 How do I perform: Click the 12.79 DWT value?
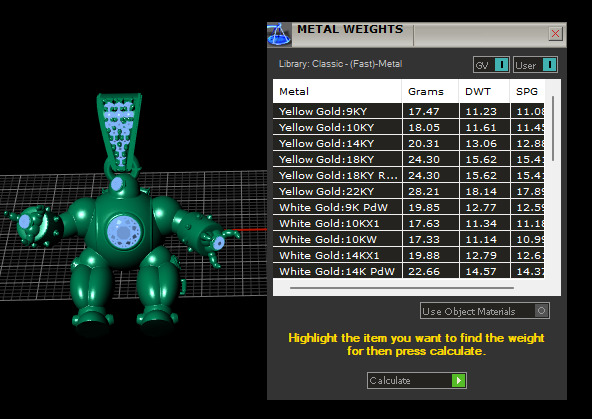481,255
